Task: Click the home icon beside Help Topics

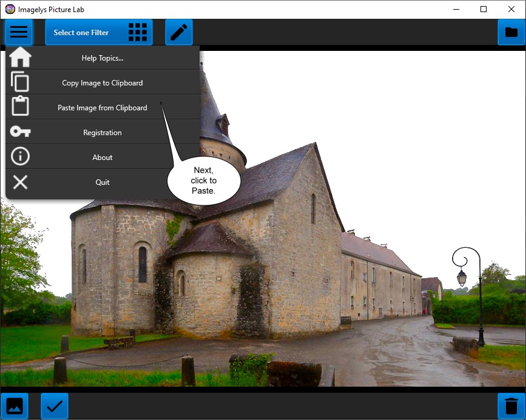Action: pos(21,58)
